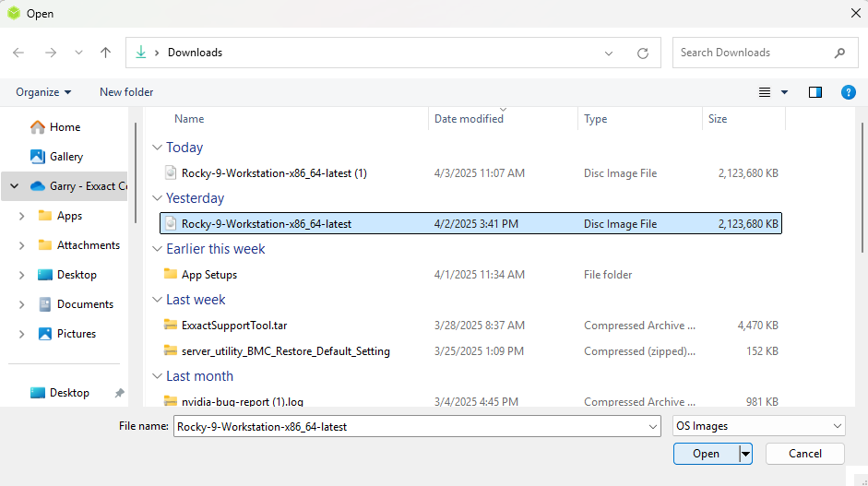Toggle the preview pane

point(814,92)
